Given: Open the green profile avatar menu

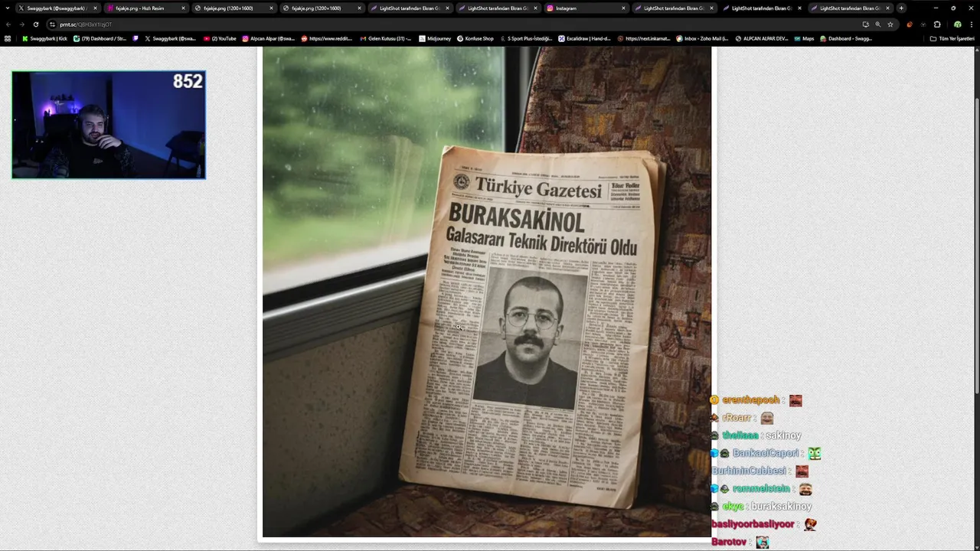Looking at the screenshot, I should coord(957,24).
